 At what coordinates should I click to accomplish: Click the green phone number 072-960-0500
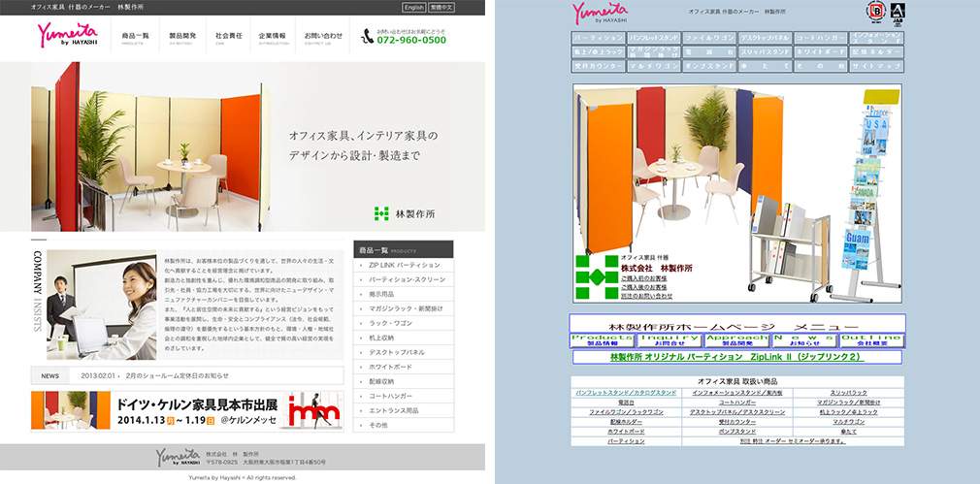(411, 41)
